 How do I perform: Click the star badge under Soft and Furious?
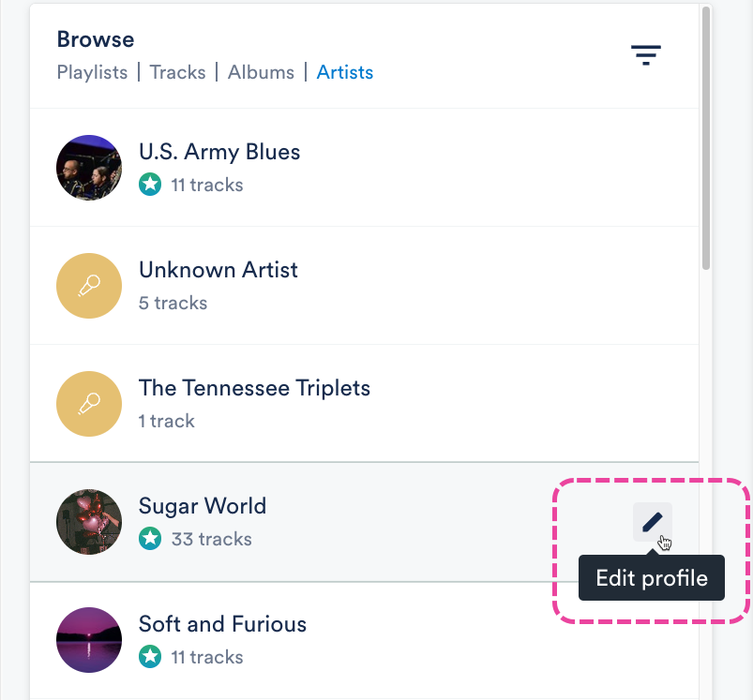point(150,657)
